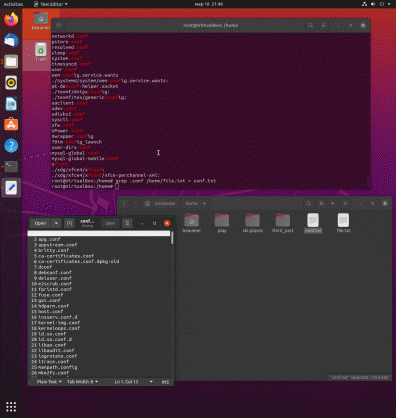
Task: Open the view options dropdown arrow in Files
Action: [x=332, y=203]
